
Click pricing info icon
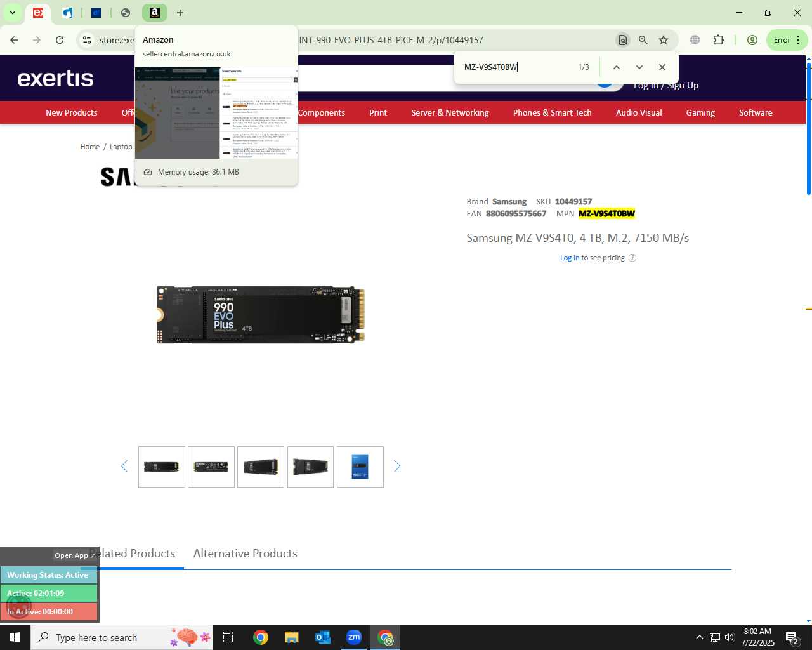tap(632, 258)
